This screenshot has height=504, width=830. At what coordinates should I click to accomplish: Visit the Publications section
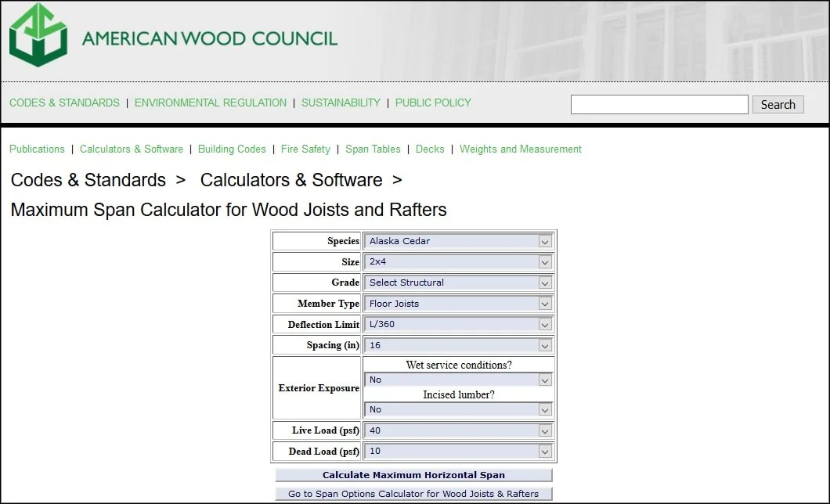pos(37,149)
